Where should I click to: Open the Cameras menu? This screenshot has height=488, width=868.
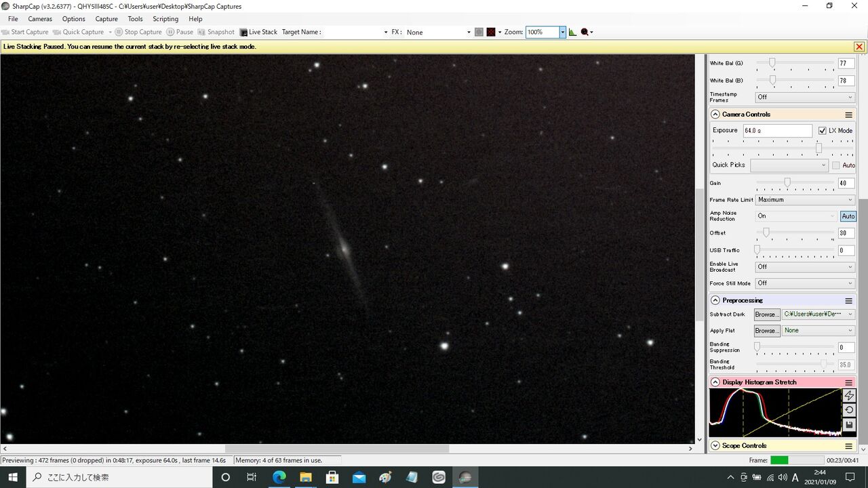tap(40, 19)
